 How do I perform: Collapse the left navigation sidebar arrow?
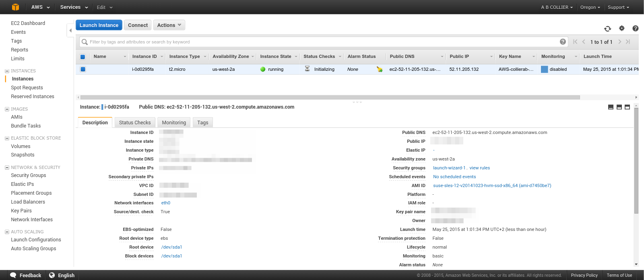coord(70,30)
